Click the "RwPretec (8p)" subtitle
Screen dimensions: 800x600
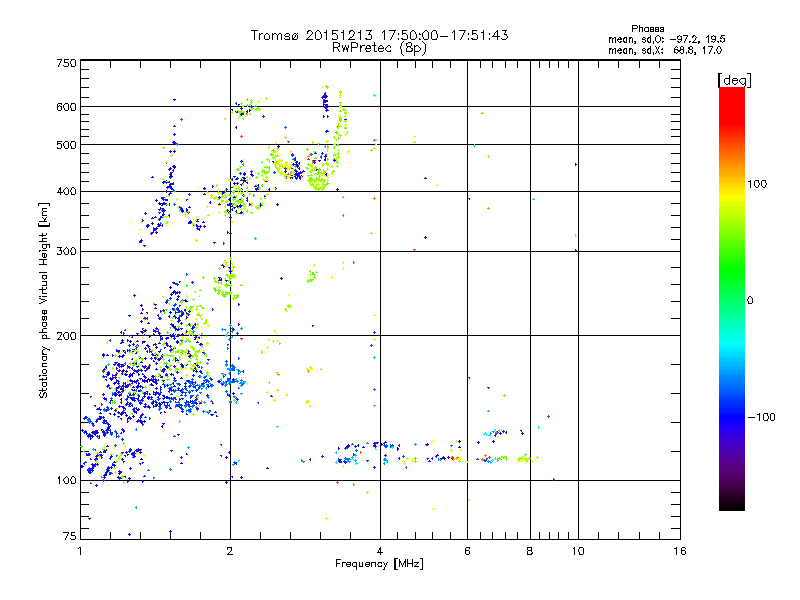379,48
